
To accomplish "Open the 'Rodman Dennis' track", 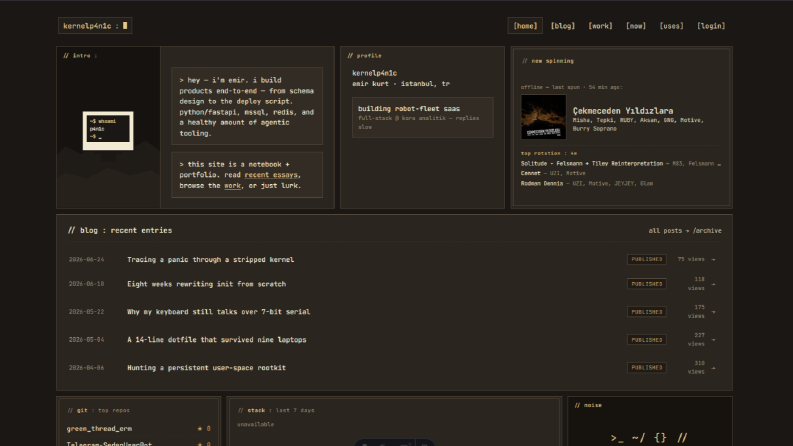I will click(542, 184).
